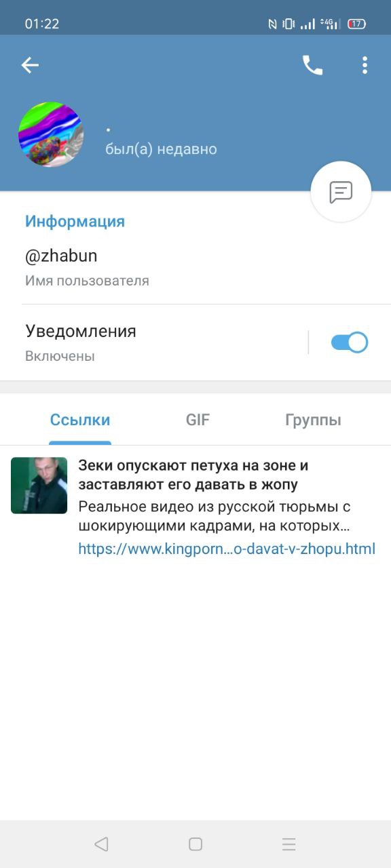Open the Уведомления settings row
Viewport: 391px width, 868px height.
coord(195,342)
